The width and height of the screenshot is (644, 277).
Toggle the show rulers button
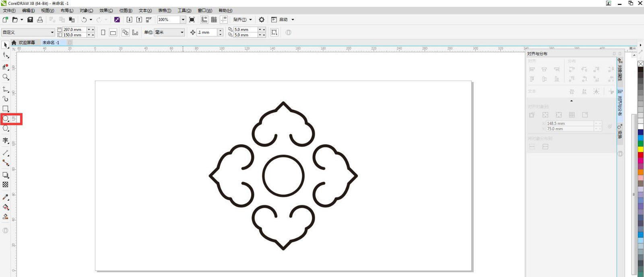tap(204, 20)
